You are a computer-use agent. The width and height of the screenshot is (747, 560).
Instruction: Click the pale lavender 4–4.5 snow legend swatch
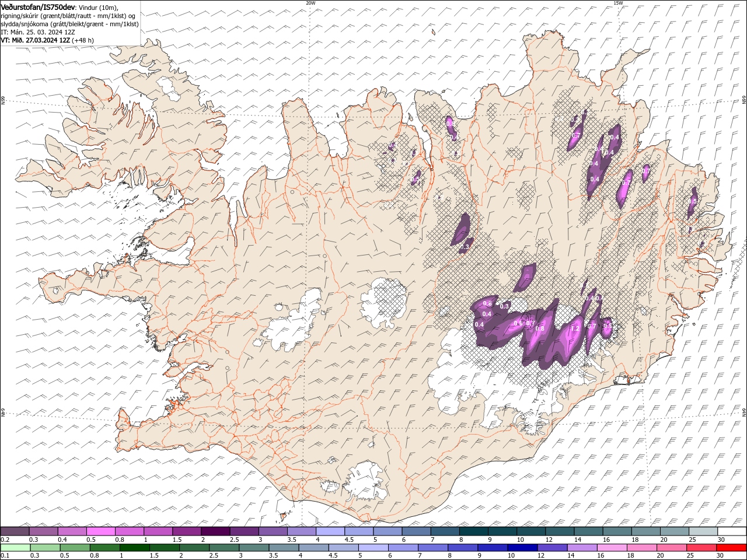coord(330,531)
